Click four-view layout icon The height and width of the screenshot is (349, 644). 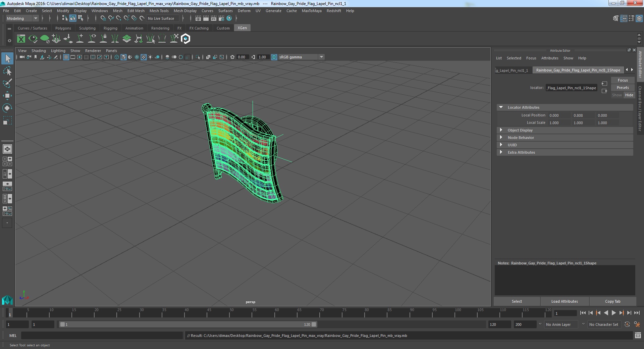(x=7, y=161)
